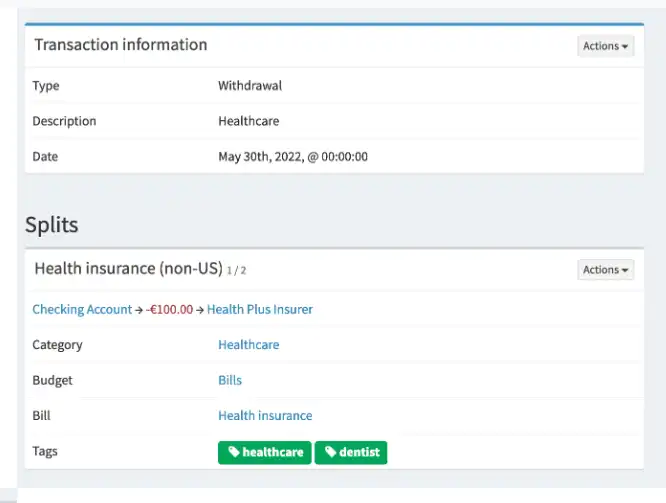The width and height of the screenshot is (666, 503).
Task: Click the Tags row label
Action: click(x=45, y=452)
